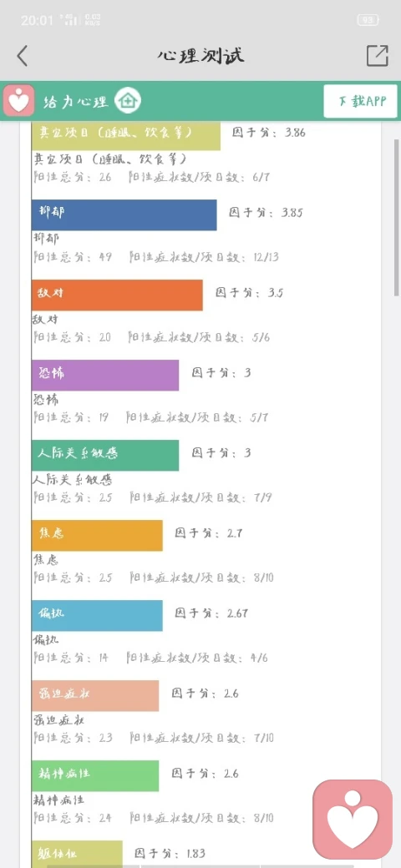Select the blue 抑郁 bar
This screenshot has width=401, height=868.
[x=124, y=214]
